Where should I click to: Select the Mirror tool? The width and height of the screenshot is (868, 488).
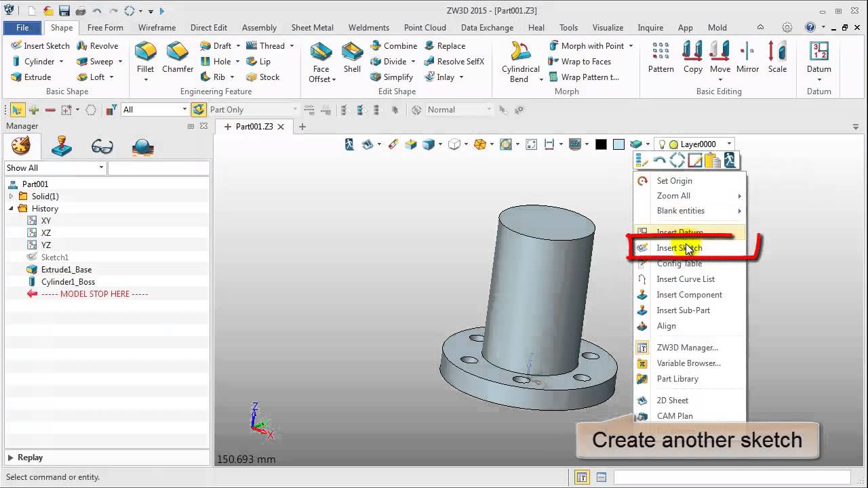tap(747, 58)
